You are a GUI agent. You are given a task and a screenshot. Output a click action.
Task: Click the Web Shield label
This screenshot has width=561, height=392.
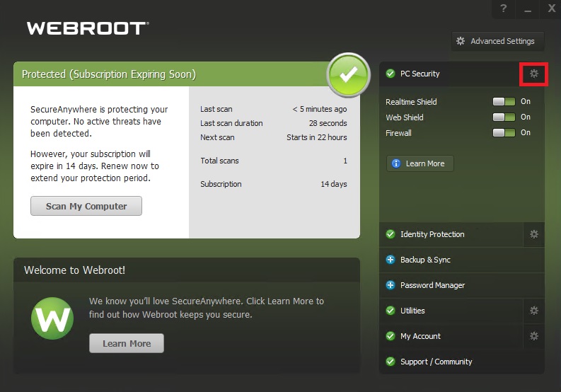pyautogui.click(x=404, y=117)
